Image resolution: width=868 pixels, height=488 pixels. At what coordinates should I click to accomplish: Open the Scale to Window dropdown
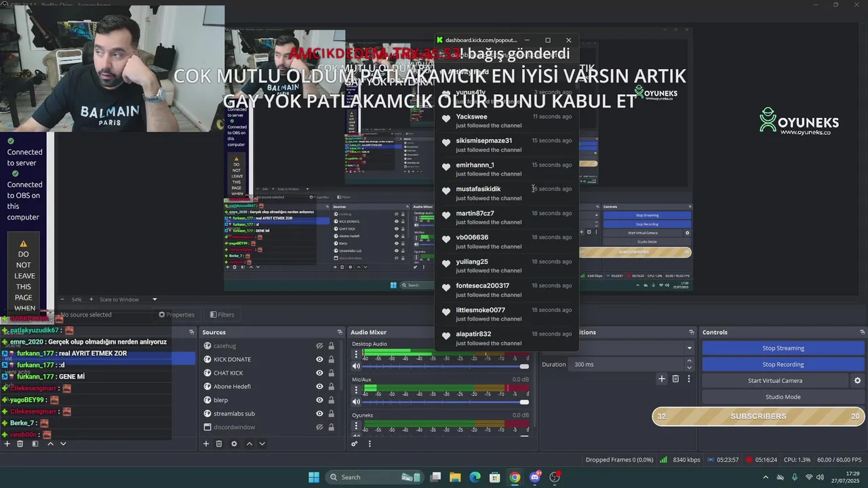coord(128,300)
